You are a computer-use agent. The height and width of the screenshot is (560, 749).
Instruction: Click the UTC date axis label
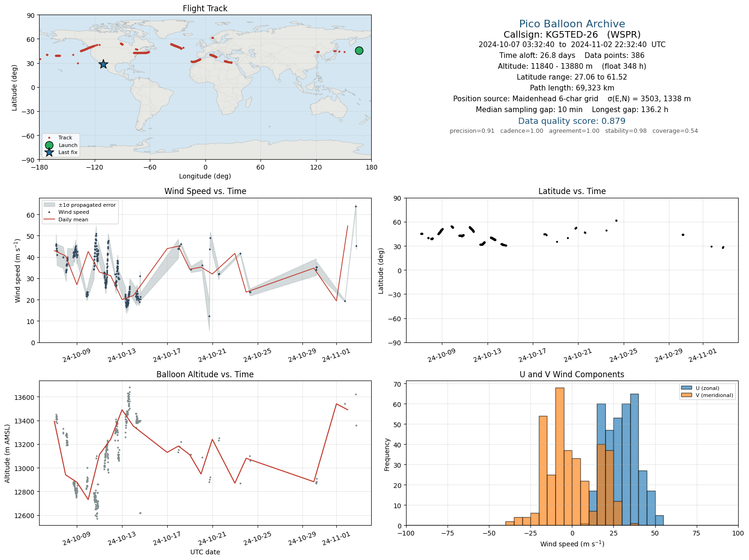[x=205, y=552]
